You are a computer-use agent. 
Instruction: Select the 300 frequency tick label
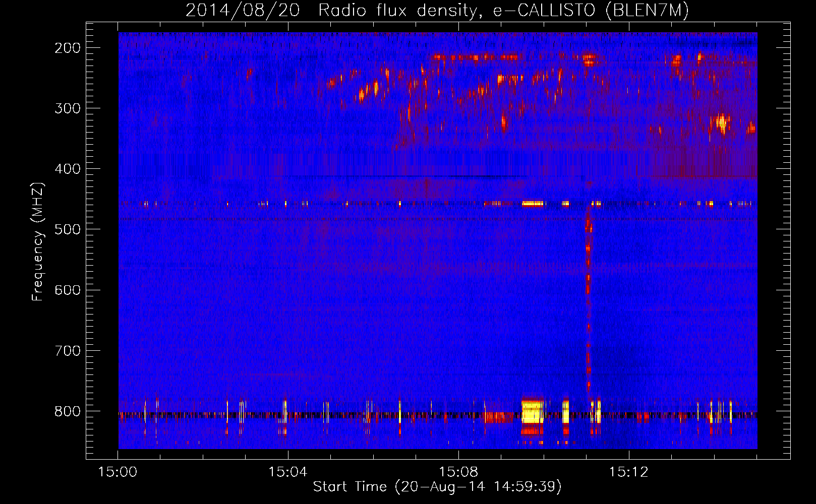[x=68, y=108]
